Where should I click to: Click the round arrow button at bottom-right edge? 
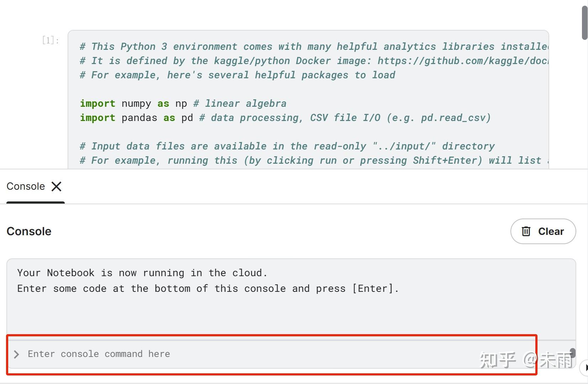584,368
